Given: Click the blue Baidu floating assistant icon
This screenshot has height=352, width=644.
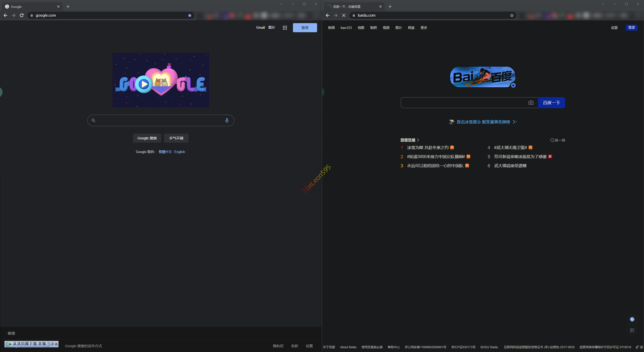Looking at the screenshot, I should pyautogui.click(x=632, y=319).
